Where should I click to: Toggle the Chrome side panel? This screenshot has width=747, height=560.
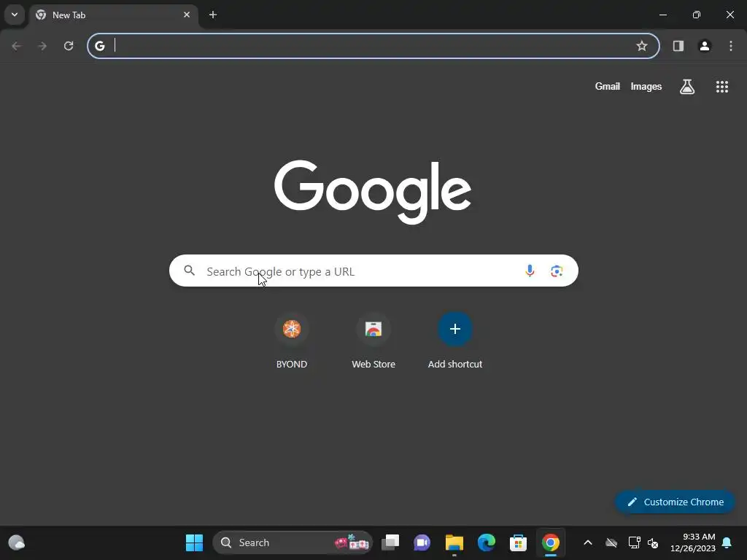pos(678,46)
